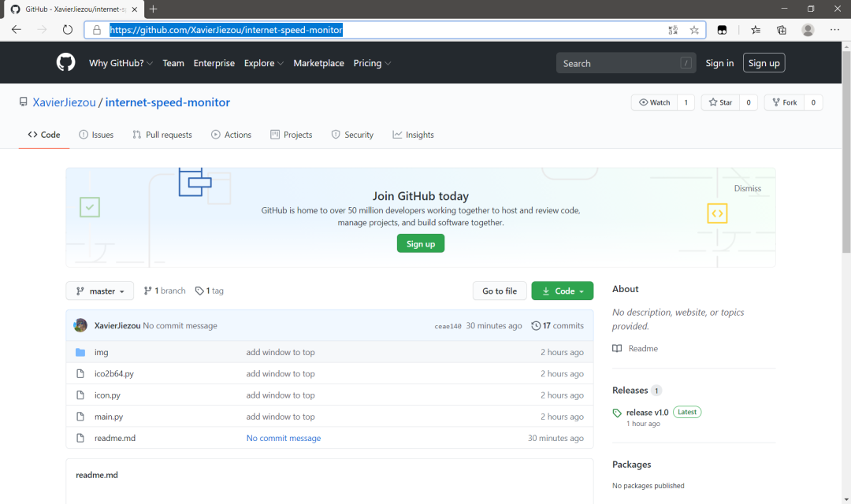Viewport: 851px width, 504px height.
Task: Open the watchers count of 1
Action: click(x=686, y=102)
